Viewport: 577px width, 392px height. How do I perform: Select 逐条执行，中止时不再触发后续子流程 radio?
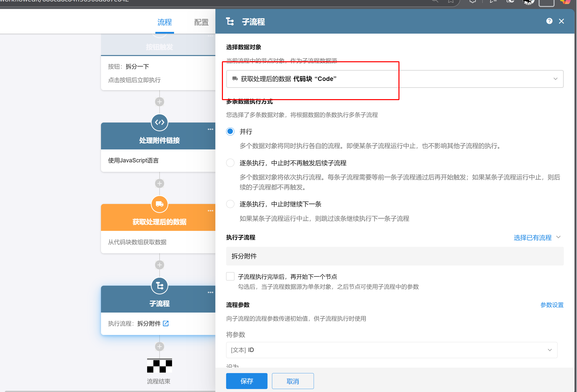pyautogui.click(x=230, y=163)
